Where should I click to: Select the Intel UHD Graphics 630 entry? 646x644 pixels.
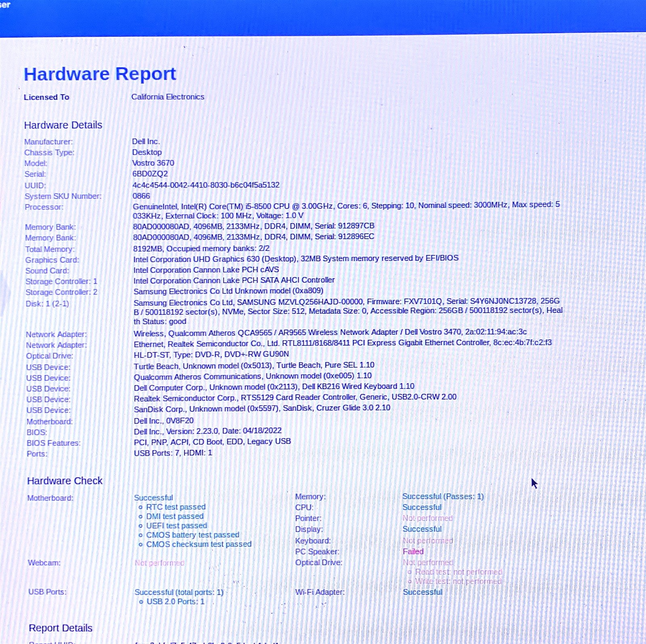(x=296, y=259)
